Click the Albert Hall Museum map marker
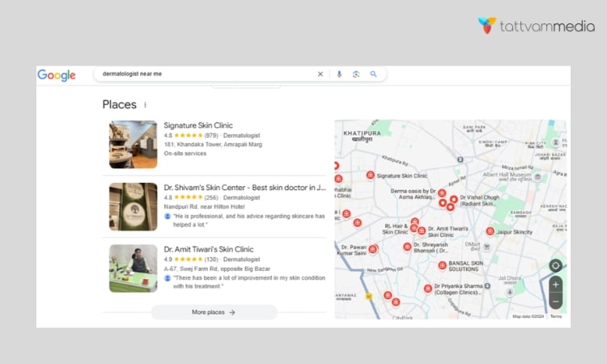607x364 pixels. (537, 177)
